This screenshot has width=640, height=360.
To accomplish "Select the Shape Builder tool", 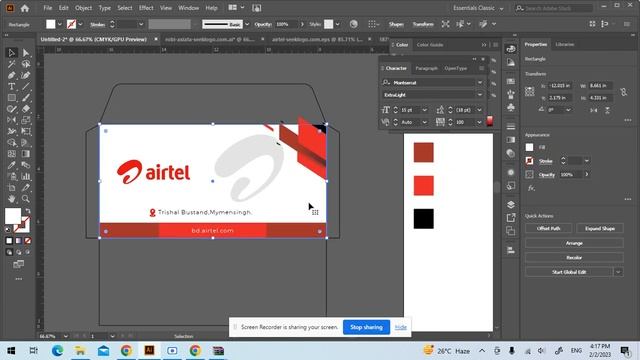I will pyautogui.click(x=11, y=142).
